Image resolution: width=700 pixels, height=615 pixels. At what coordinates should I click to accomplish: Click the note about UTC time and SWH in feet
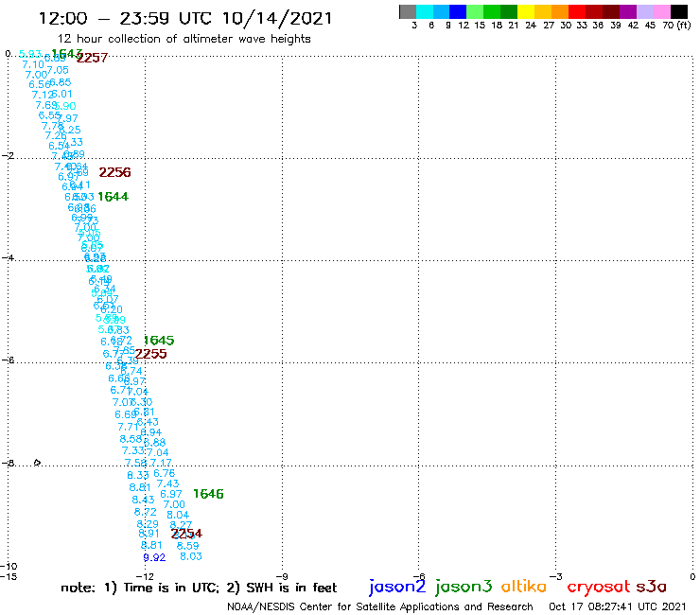coord(199,588)
